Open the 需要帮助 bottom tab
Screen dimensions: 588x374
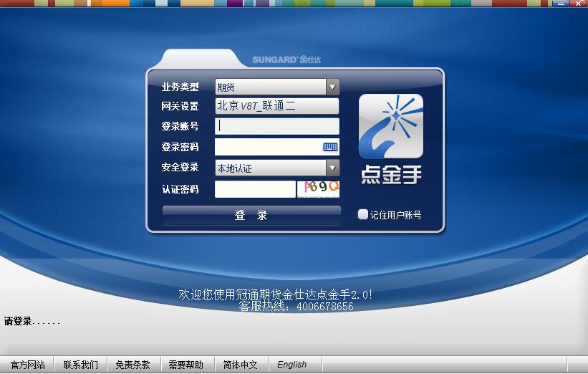pyautogui.click(x=186, y=365)
